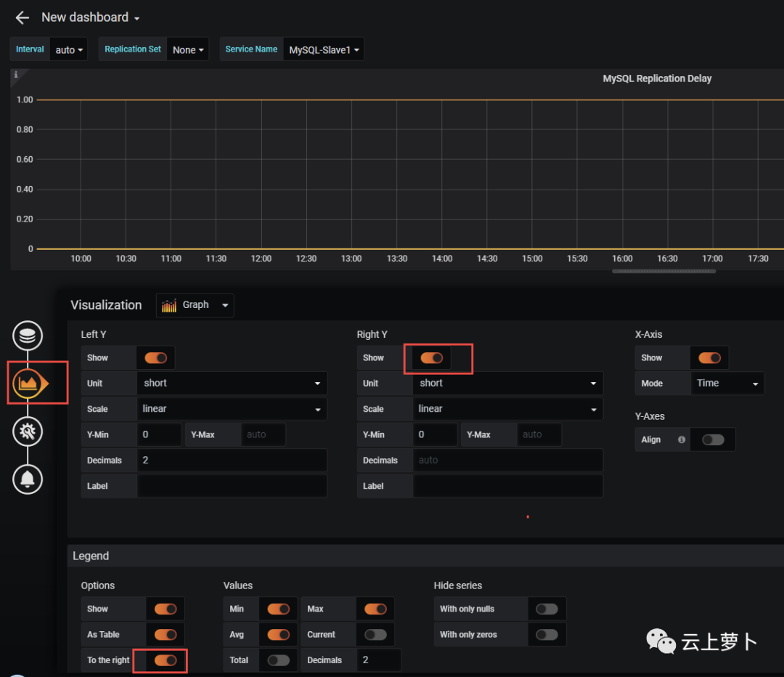Click the Left Y Decimals field
The width and height of the screenshot is (784, 677).
232,461
